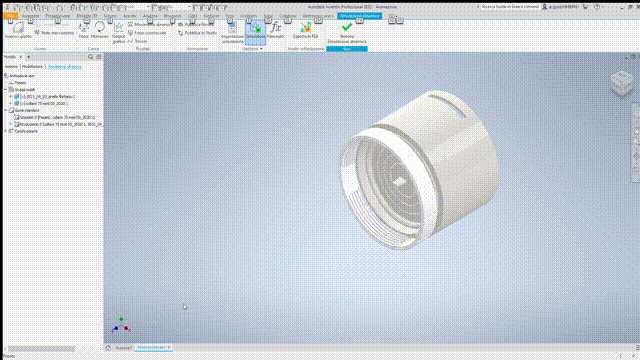
Task: Select Simulazione dinamica browser view link
Action: click(64, 67)
